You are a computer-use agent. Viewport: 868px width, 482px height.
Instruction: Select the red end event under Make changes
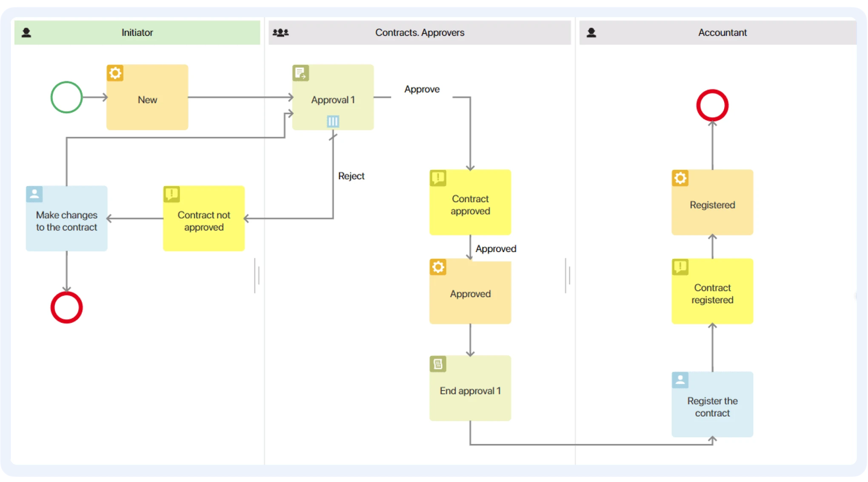point(66,307)
